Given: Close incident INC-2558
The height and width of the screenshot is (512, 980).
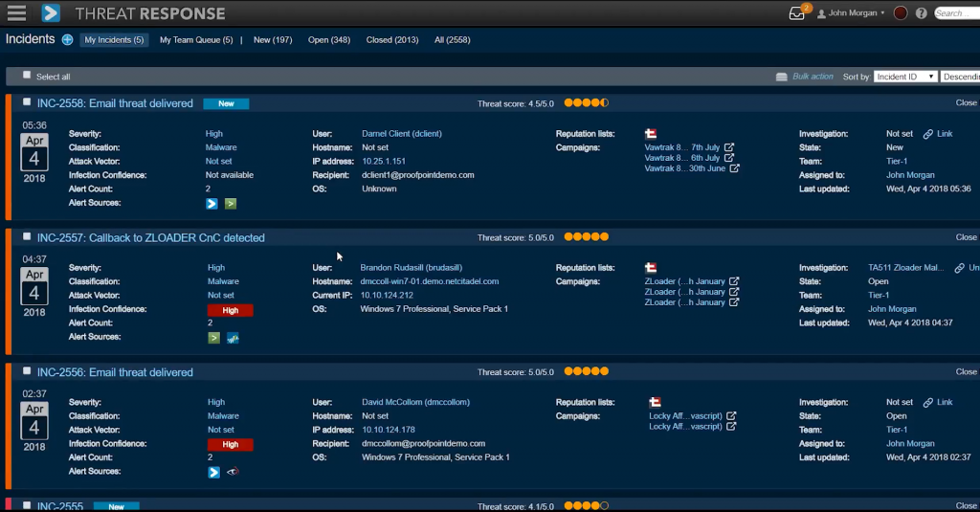Looking at the screenshot, I should click(x=967, y=103).
